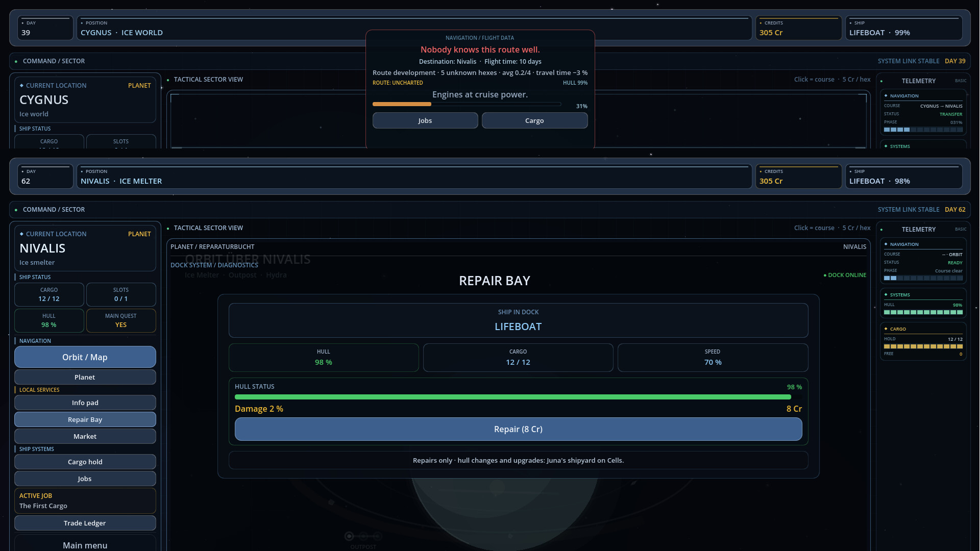
Task: Click the Slots 0 / 1 tile
Action: pos(121,294)
